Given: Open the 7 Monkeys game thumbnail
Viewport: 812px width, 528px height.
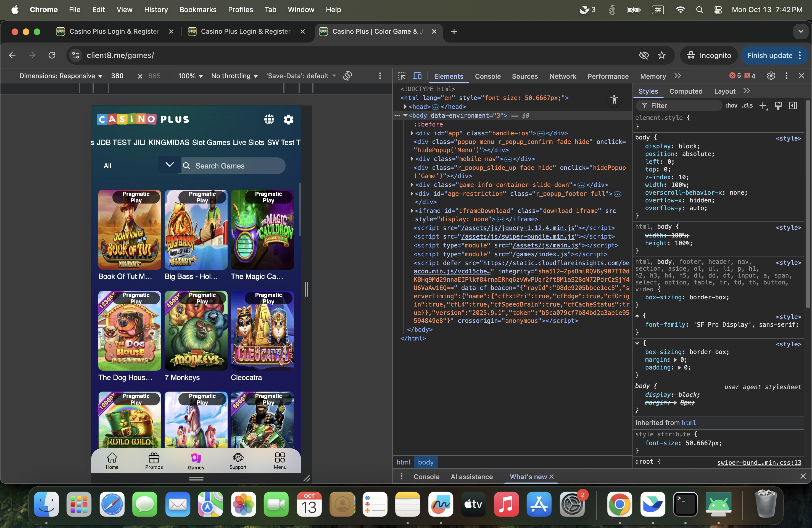Looking at the screenshot, I should (196, 331).
